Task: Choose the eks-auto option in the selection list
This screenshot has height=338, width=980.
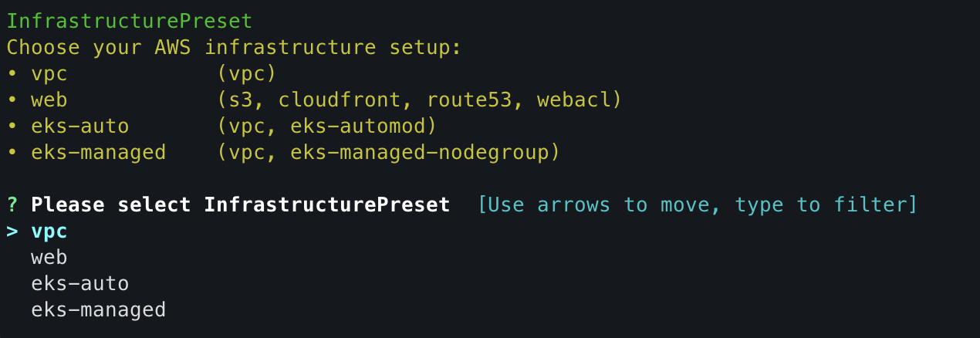Action: point(79,283)
